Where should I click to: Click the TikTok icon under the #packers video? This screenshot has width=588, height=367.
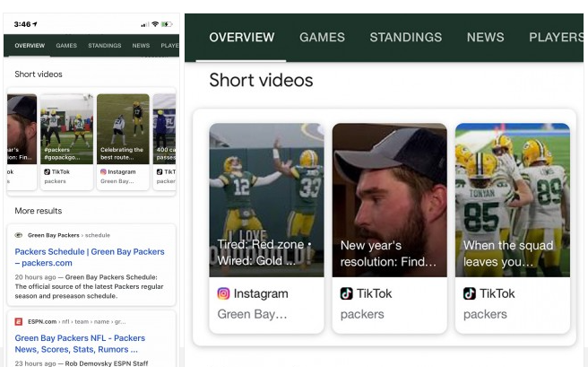(x=48, y=170)
